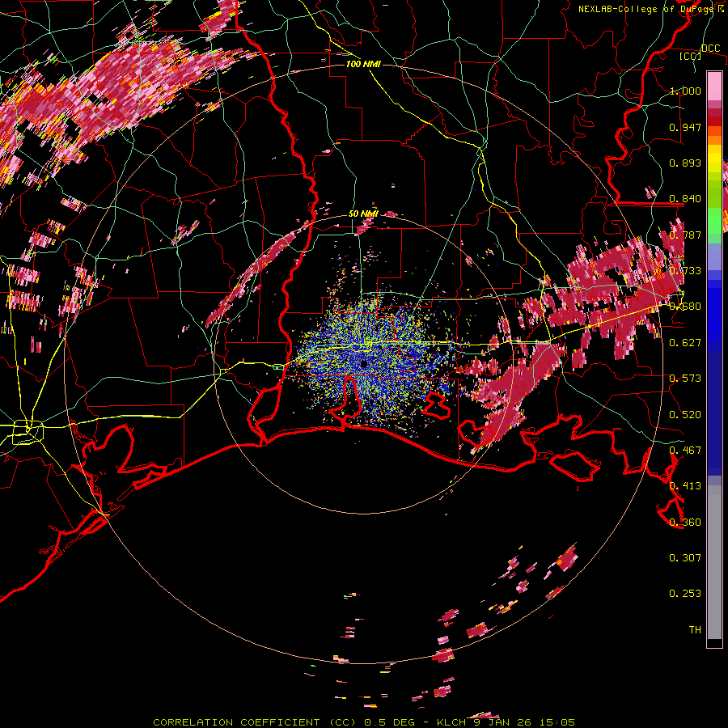This screenshot has width=728, height=728.
Task: Click the 1.000 value on the color scale
Action: pyautogui.click(x=685, y=91)
